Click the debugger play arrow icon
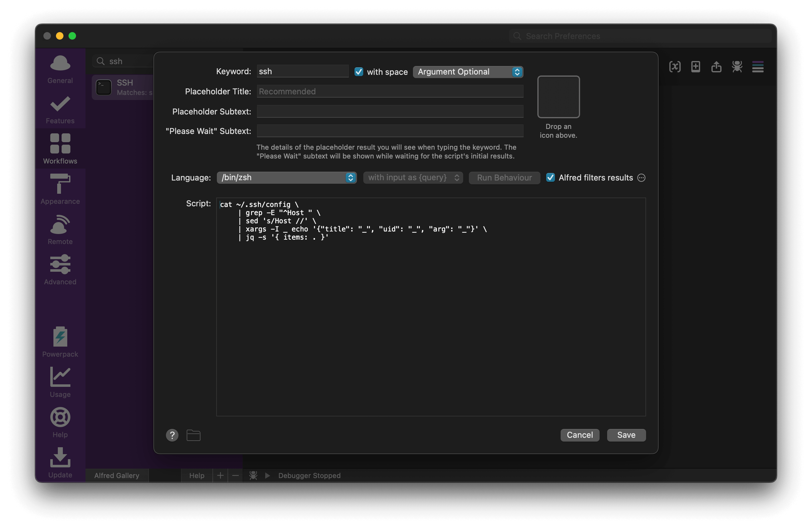Image resolution: width=812 pixels, height=529 pixels. (x=267, y=476)
